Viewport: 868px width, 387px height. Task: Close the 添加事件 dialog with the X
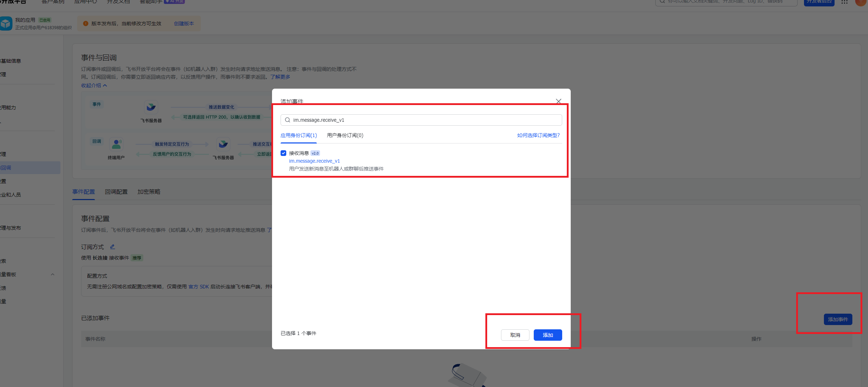(558, 101)
